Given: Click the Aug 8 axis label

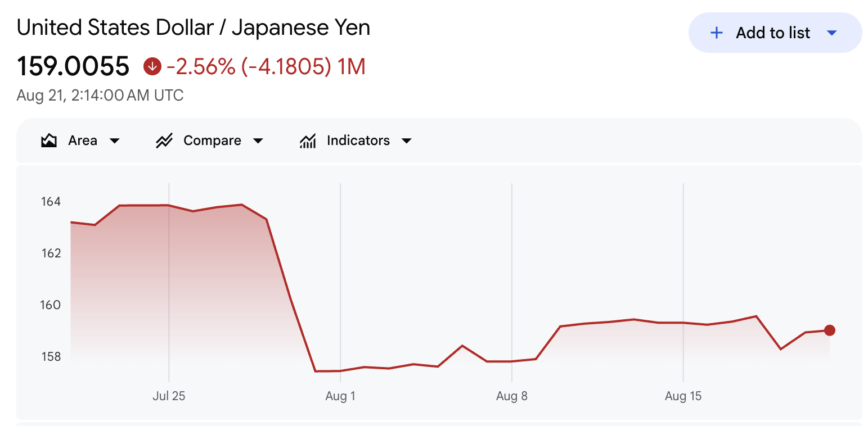Looking at the screenshot, I should [512, 396].
